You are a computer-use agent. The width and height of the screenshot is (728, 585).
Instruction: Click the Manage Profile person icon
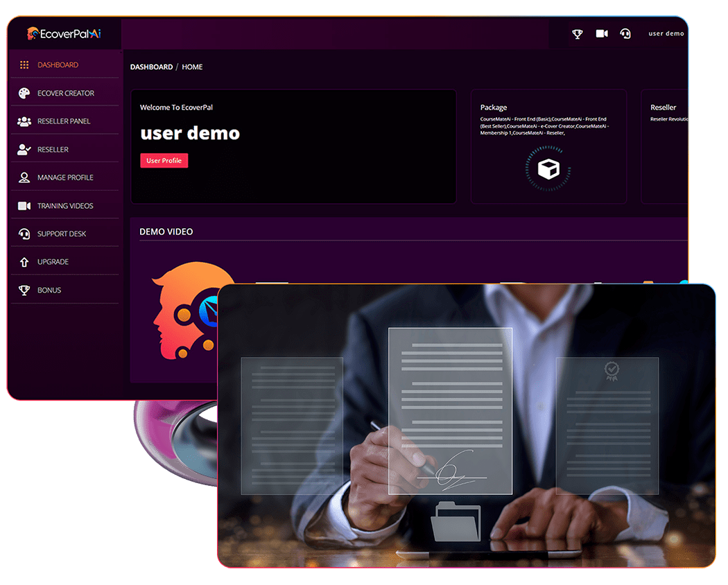(x=24, y=178)
